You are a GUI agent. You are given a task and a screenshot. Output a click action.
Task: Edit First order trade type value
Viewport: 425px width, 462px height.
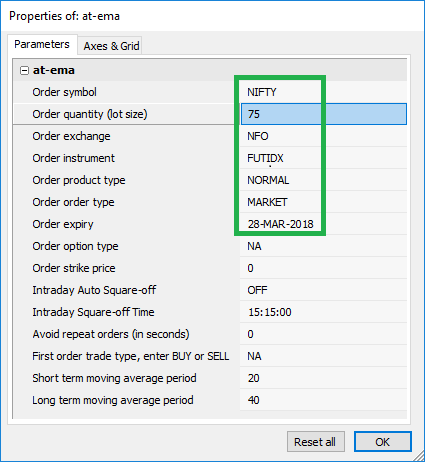[323, 356]
